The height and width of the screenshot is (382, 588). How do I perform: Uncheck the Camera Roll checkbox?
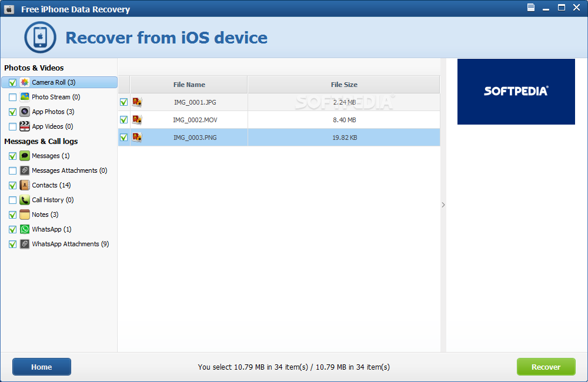click(12, 82)
